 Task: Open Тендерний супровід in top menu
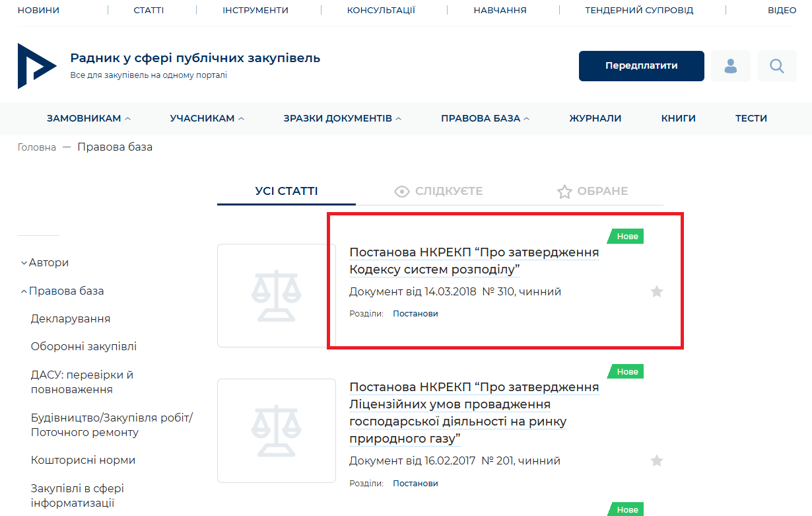point(639,10)
